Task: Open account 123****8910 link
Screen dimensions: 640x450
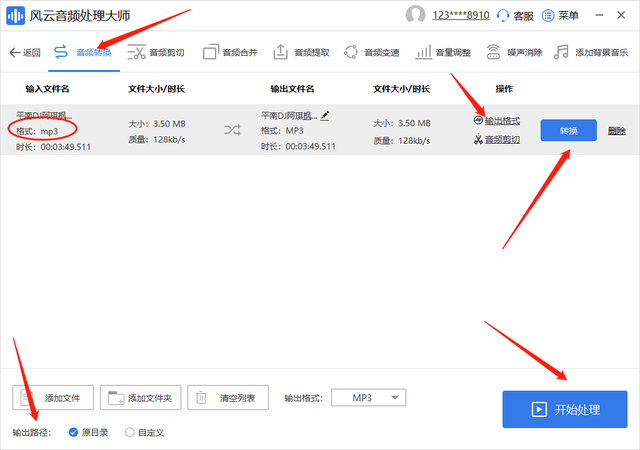Action: (461, 16)
